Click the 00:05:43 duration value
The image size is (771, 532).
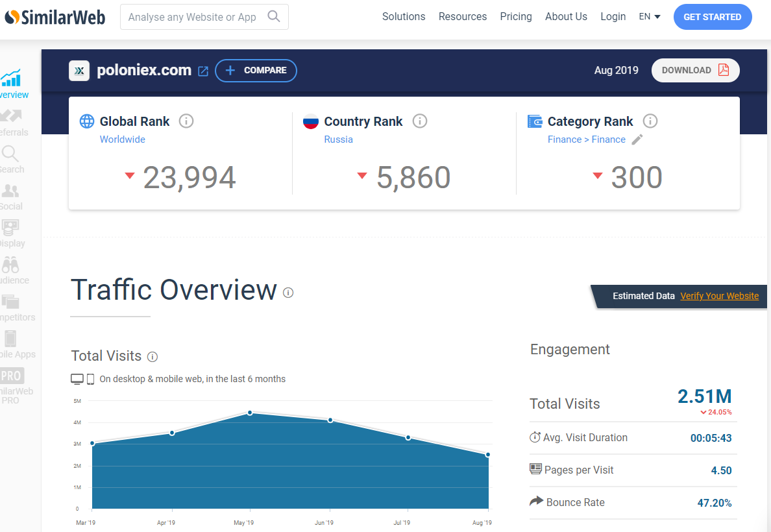tap(711, 438)
